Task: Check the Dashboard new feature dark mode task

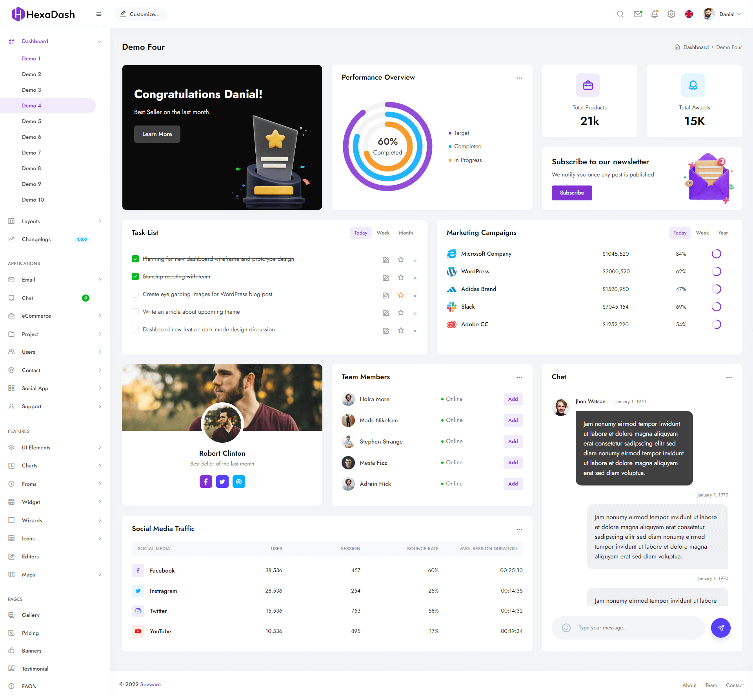Action: coord(135,329)
